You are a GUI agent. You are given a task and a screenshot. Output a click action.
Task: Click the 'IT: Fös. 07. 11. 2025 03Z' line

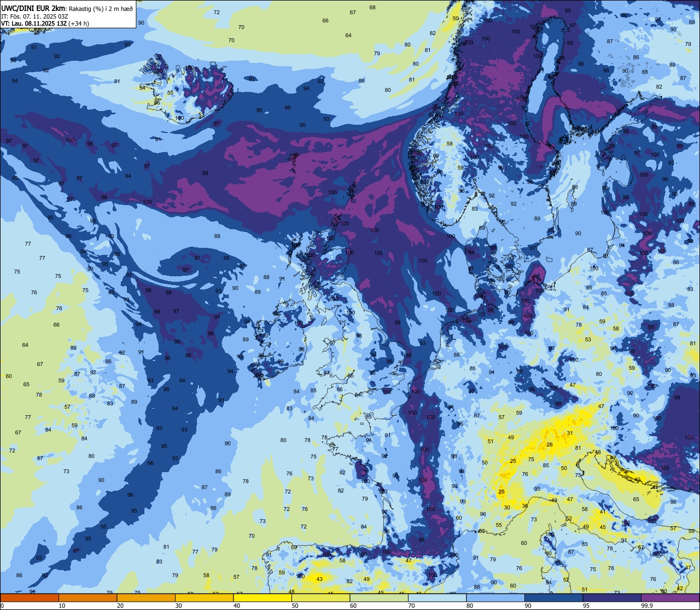pyautogui.click(x=34, y=16)
